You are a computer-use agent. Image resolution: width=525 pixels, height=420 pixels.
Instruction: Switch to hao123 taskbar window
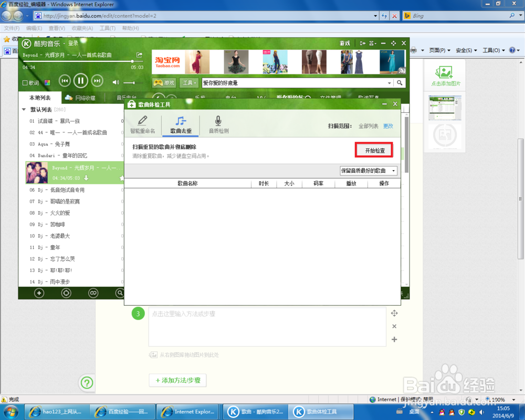point(57,412)
